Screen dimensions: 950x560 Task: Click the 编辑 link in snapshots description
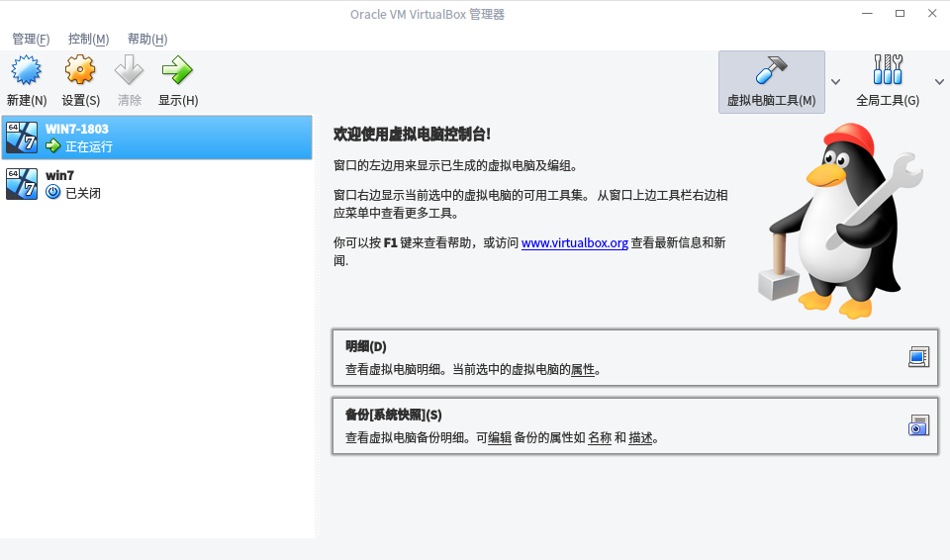coord(500,438)
